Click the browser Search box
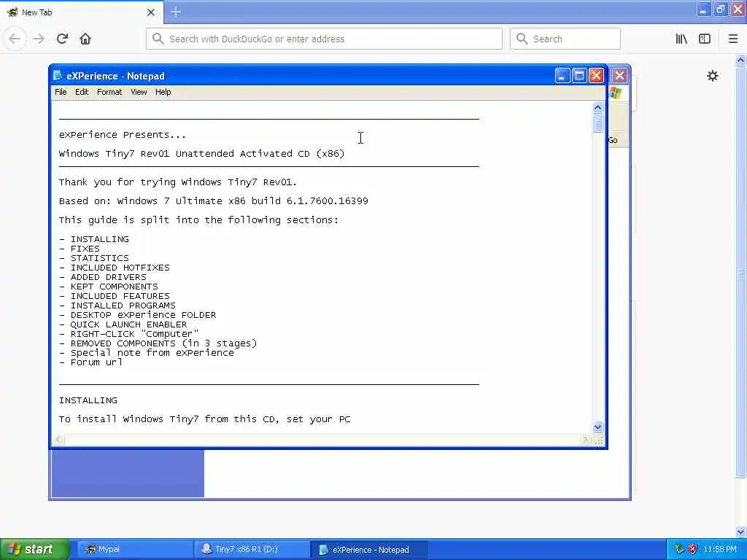 [565, 39]
